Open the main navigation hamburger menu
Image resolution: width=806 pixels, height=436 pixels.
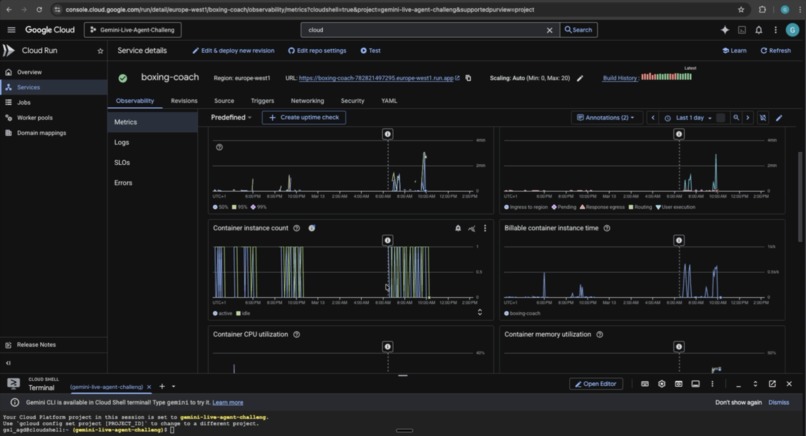point(11,30)
